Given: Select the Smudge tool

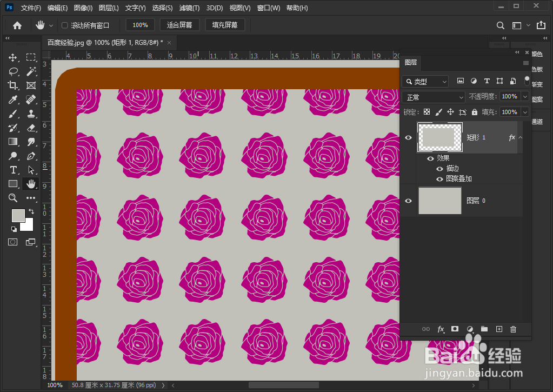Looking at the screenshot, I should [x=31, y=142].
